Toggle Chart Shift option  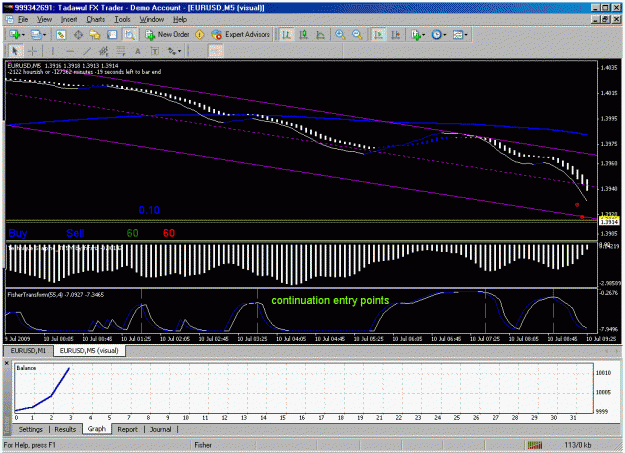395,35
